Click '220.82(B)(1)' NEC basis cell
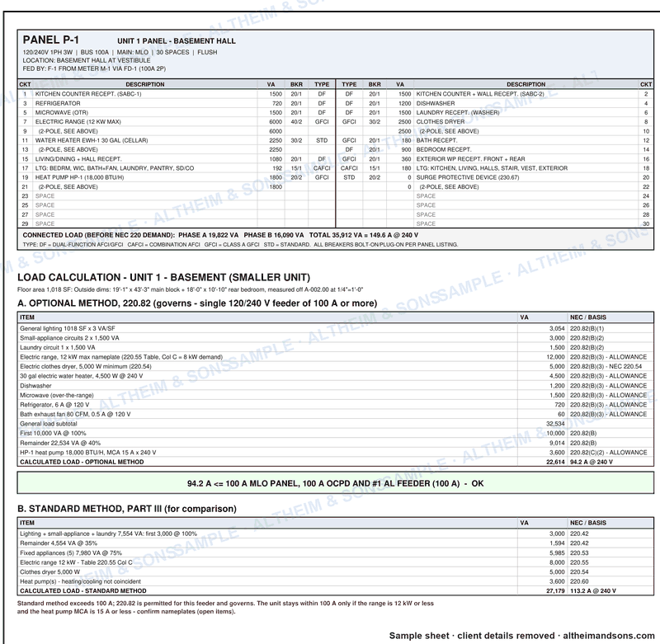The image size is (660, 644). click(587, 328)
